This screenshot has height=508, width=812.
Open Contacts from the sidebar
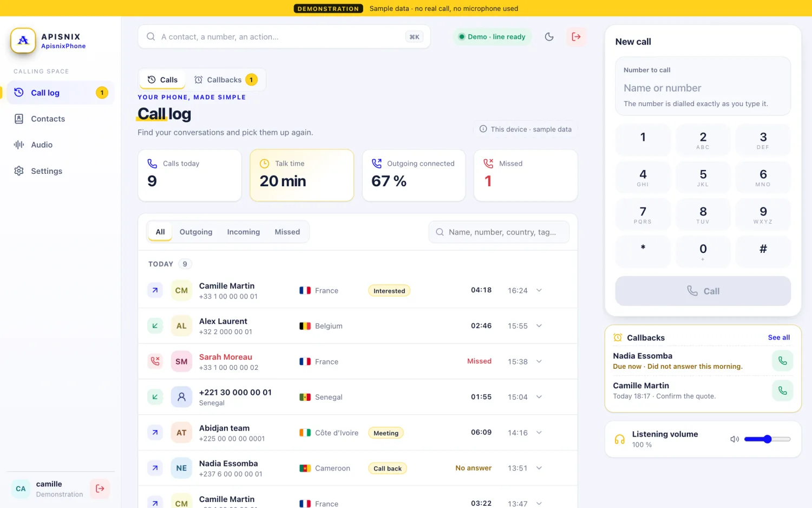click(x=61, y=119)
